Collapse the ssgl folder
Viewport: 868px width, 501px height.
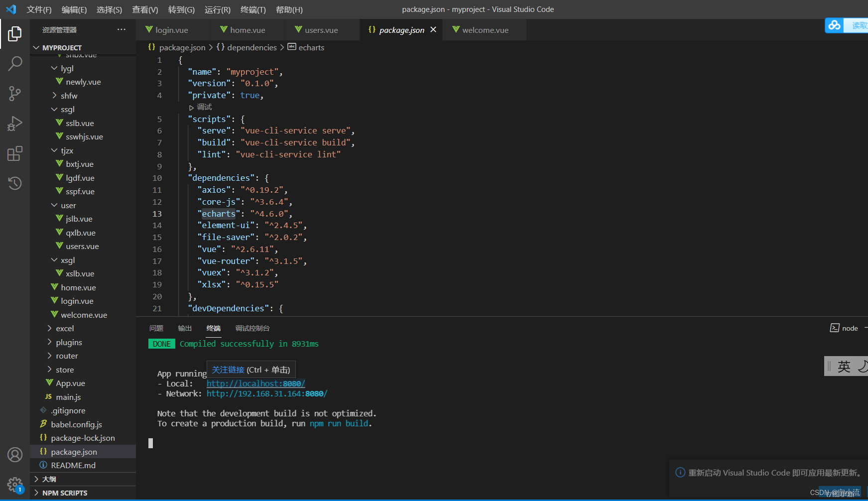coord(67,109)
